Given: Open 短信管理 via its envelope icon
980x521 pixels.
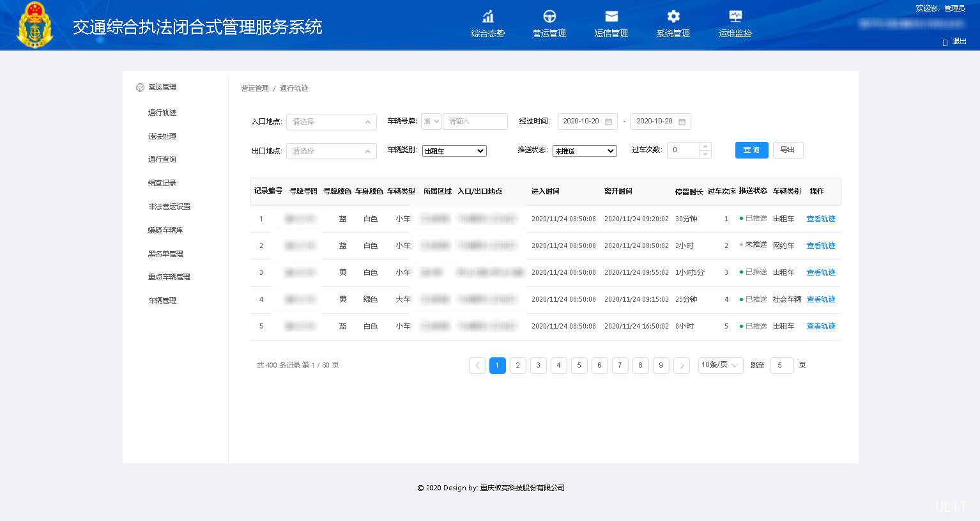Looking at the screenshot, I should [x=611, y=16].
